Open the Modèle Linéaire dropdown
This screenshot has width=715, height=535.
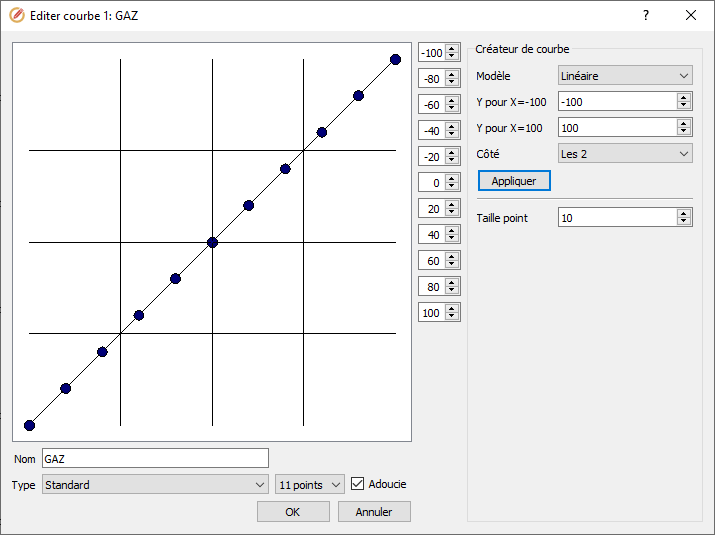tap(624, 76)
